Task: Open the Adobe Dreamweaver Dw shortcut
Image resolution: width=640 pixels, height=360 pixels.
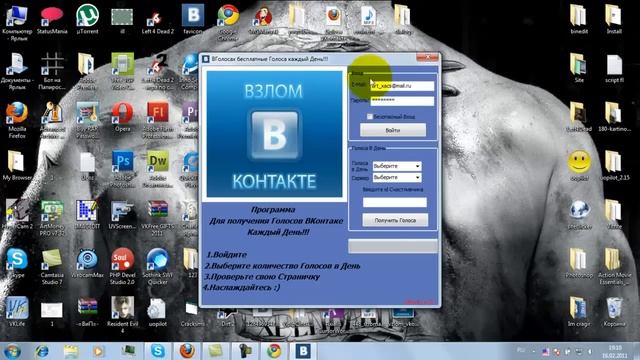Action: pos(158,168)
